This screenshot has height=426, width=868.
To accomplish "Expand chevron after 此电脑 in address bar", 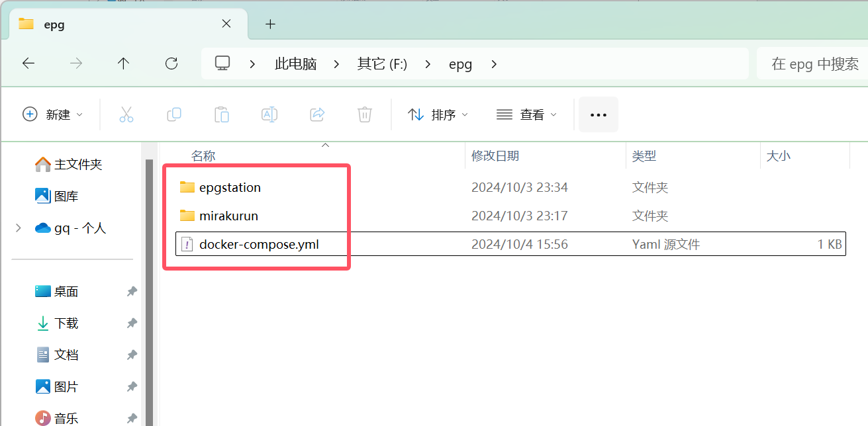I will point(335,64).
